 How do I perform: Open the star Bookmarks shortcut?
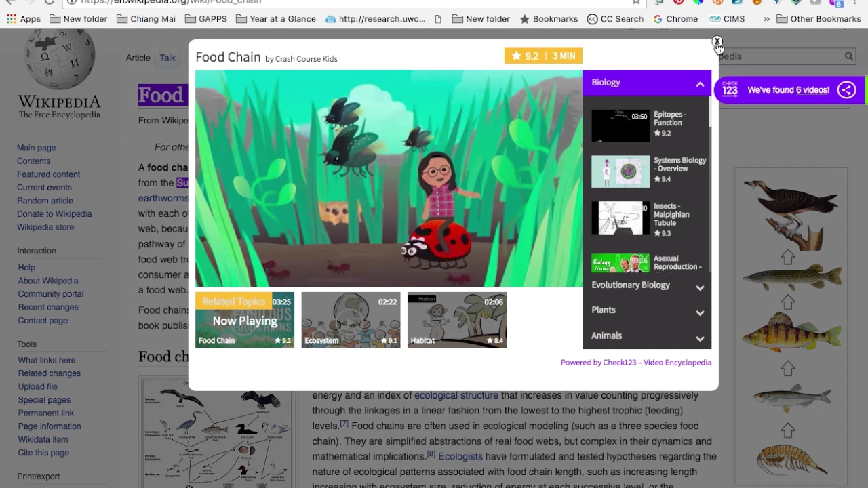pos(549,19)
